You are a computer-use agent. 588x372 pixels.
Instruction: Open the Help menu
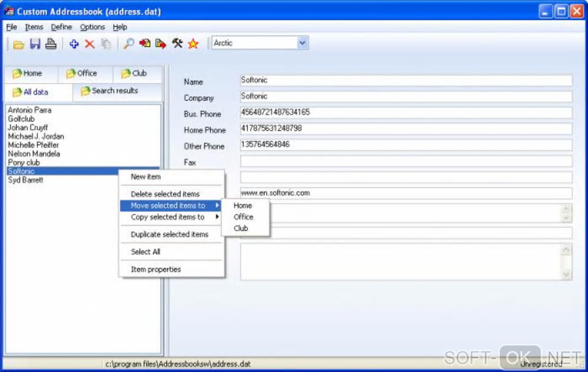click(x=120, y=27)
